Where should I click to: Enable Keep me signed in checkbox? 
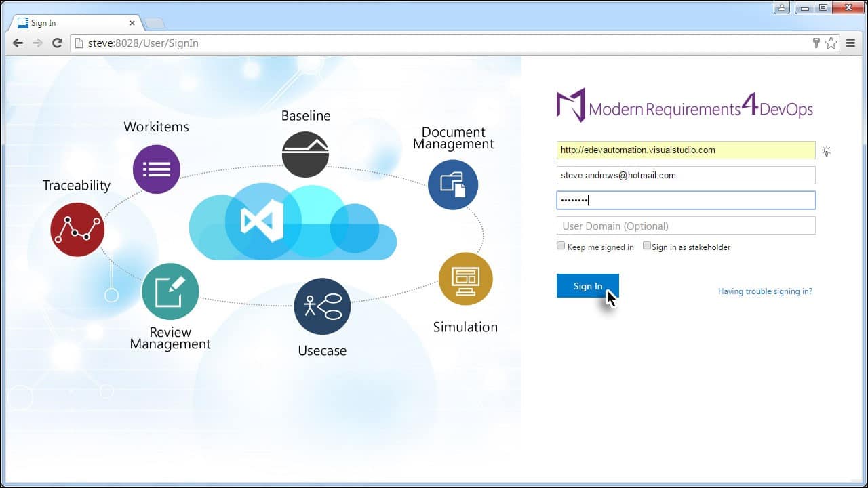(x=561, y=246)
